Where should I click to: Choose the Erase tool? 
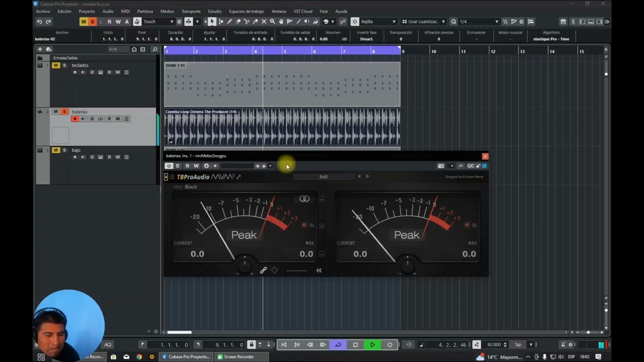pyautogui.click(x=238, y=22)
